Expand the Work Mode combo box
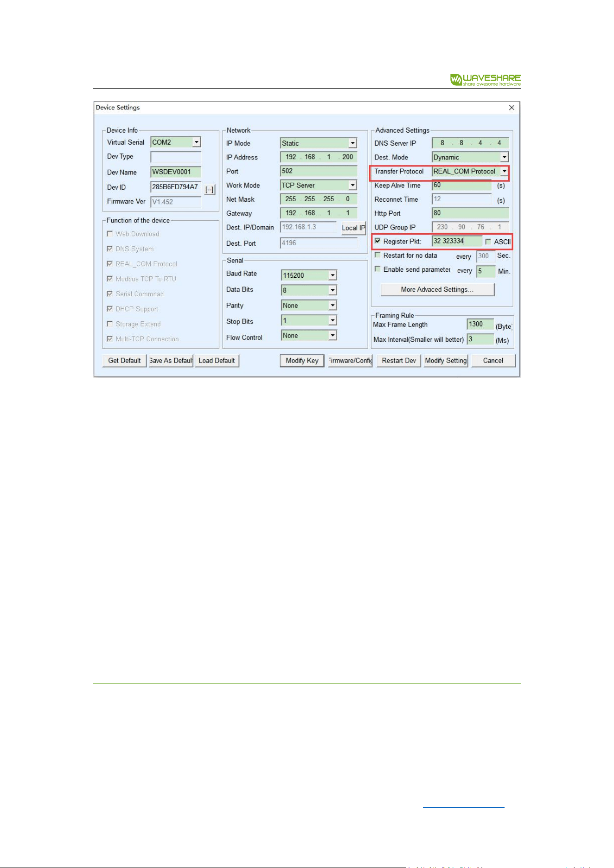This screenshot has width=614, height=868. click(x=352, y=185)
